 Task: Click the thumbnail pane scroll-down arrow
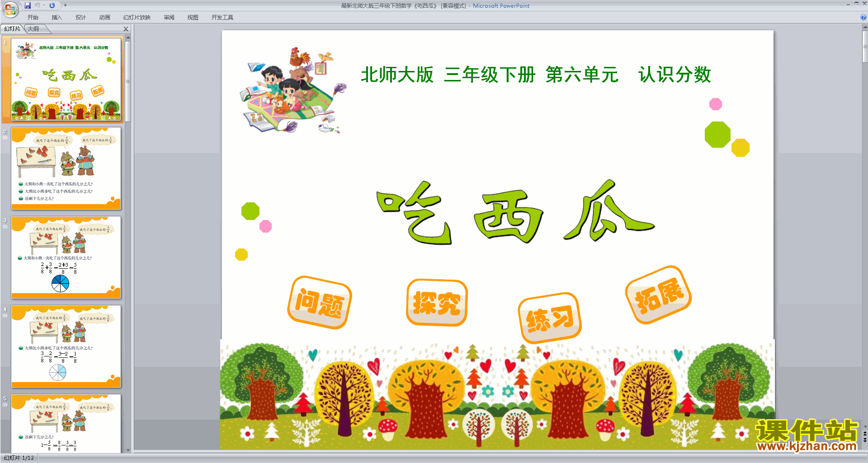coord(128,450)
